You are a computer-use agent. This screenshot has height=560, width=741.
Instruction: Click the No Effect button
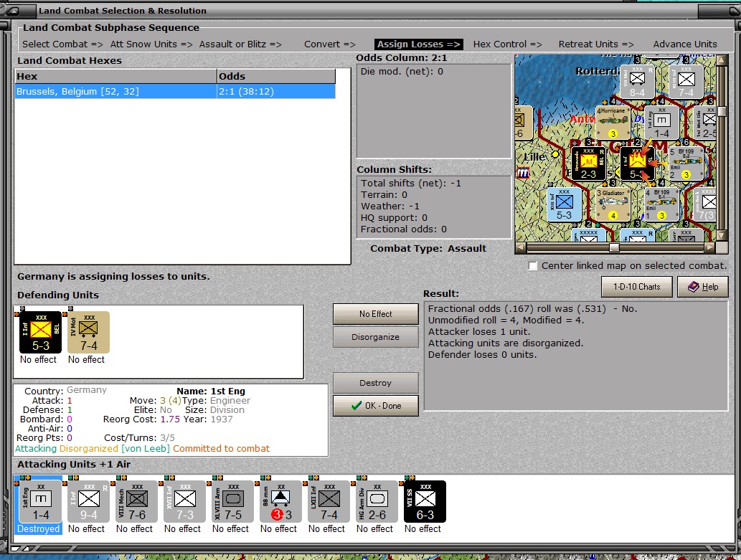pyautogui.click(x=376, y=314)
